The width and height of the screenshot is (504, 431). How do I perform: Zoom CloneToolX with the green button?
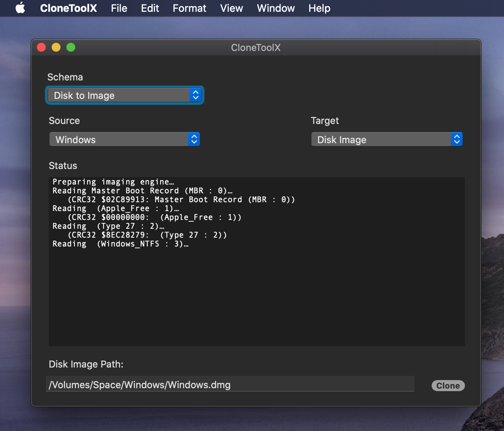point(71,47)
